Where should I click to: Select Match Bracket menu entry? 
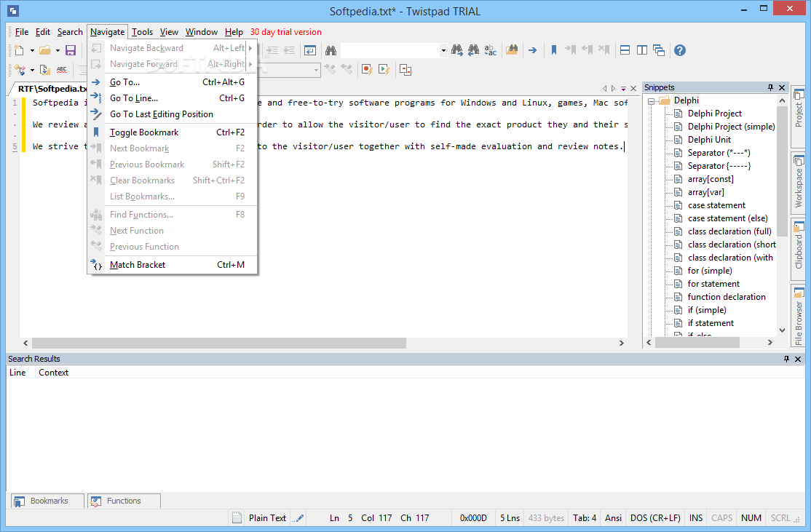tap(173, 265)
